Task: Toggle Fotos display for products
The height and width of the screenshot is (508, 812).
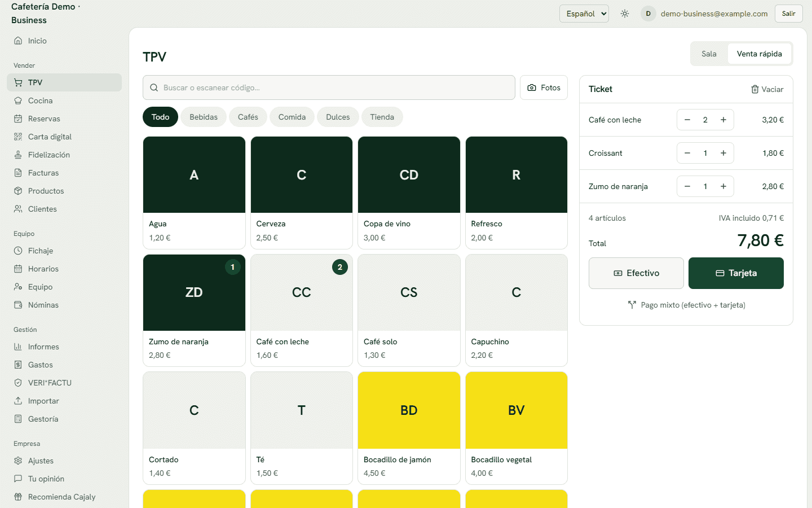Action: [544, 87]
